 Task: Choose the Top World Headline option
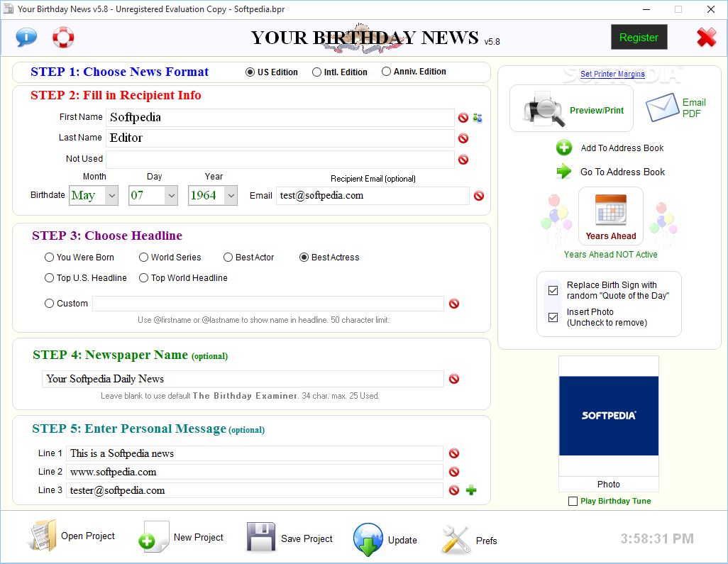click(x=143, y=277)
